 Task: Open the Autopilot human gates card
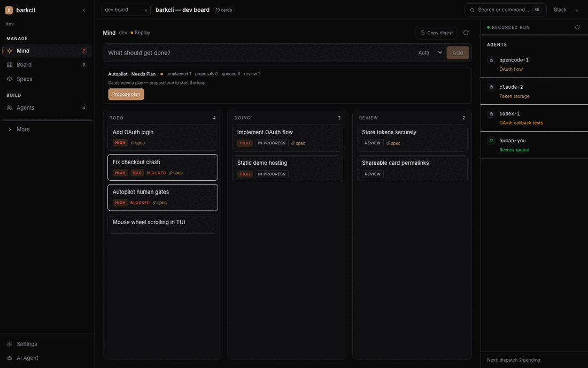tap(163, 197)
